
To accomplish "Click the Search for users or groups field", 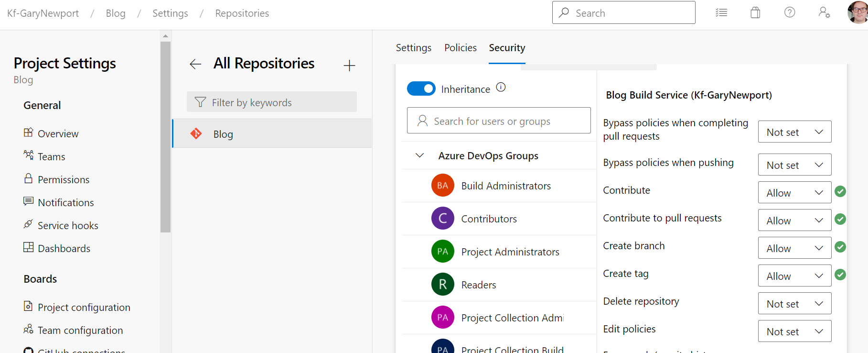I will pos(499,121).
